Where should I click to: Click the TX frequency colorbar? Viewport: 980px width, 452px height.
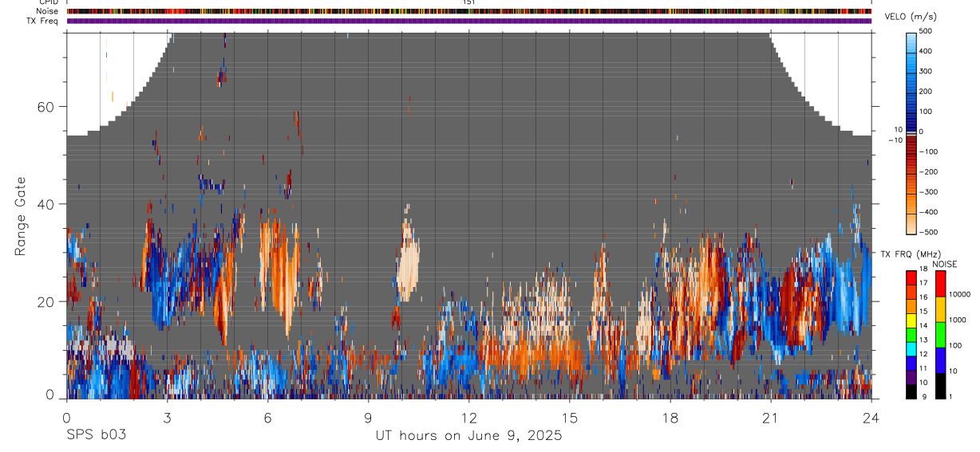(x=911, y=335)
